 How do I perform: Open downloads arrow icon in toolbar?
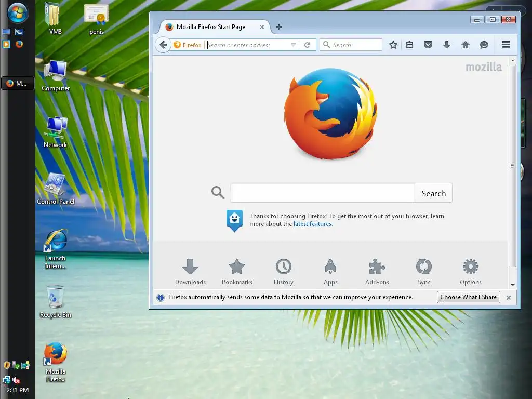click(447, 45)
